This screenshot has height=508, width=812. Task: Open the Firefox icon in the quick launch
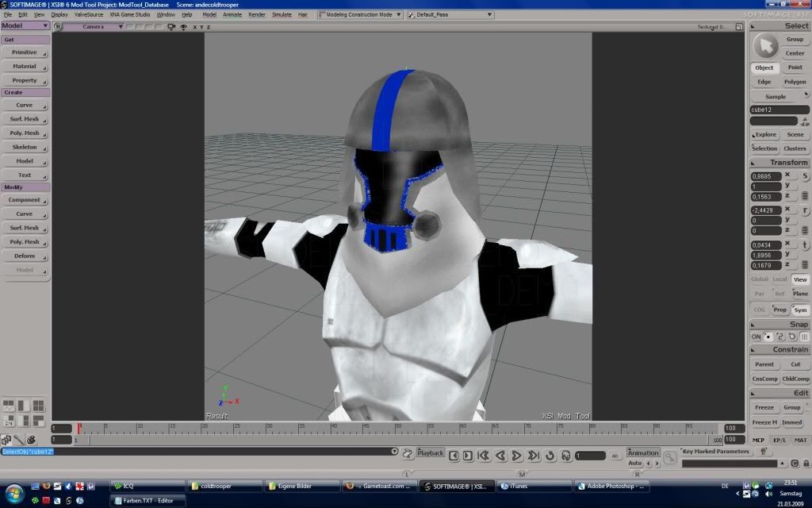pyautogui.click(x=47, y=487)
